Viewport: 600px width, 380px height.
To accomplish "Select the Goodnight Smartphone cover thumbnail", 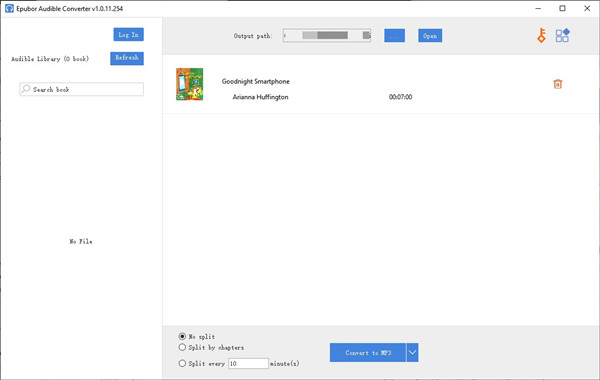I will 189,84.
